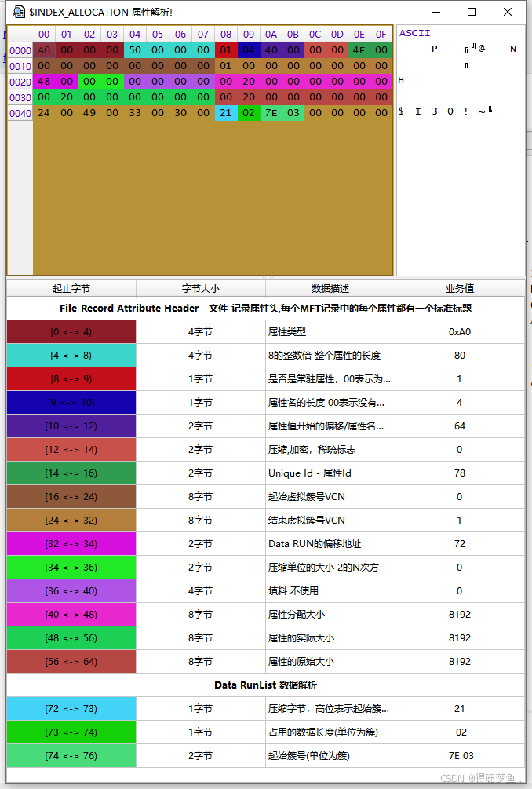Select the violet [36 <-> 40) color cell
This screenshot has width=532, height=789.
coord(71,590)
